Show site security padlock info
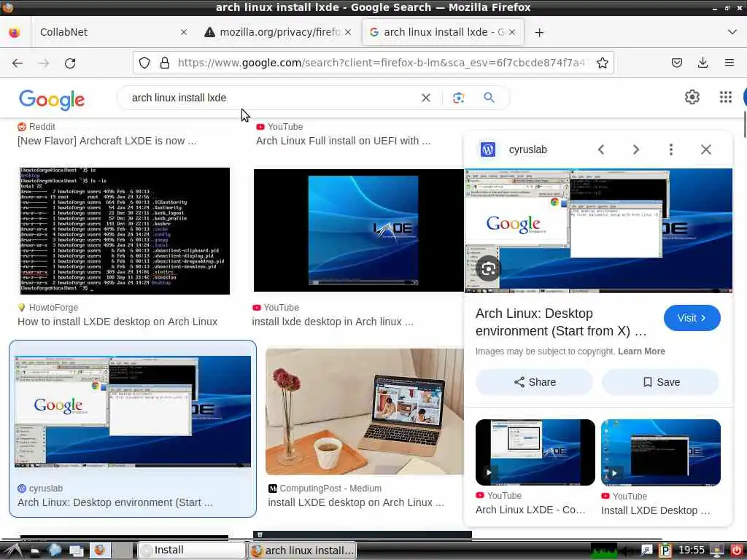747x560 pixels. pos(165,63)
